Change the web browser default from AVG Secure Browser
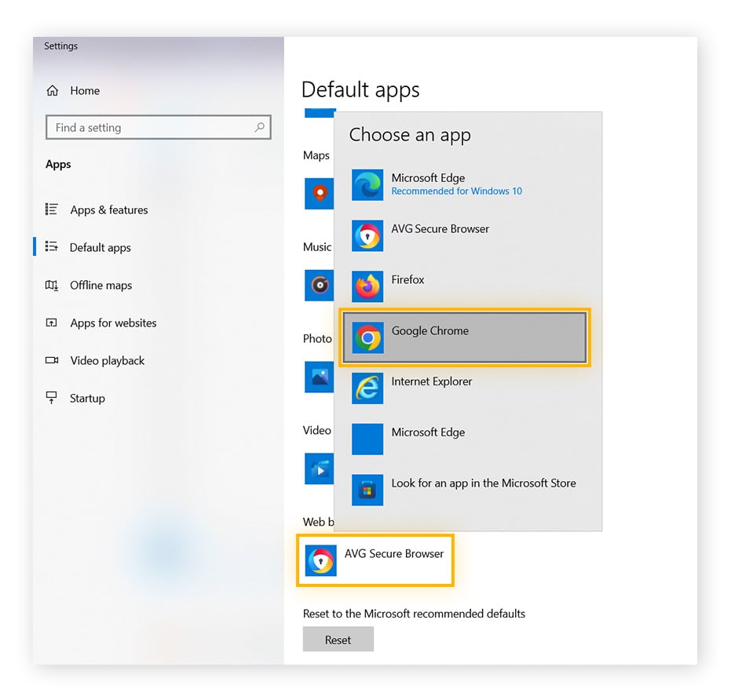 (x=375, y=560)
